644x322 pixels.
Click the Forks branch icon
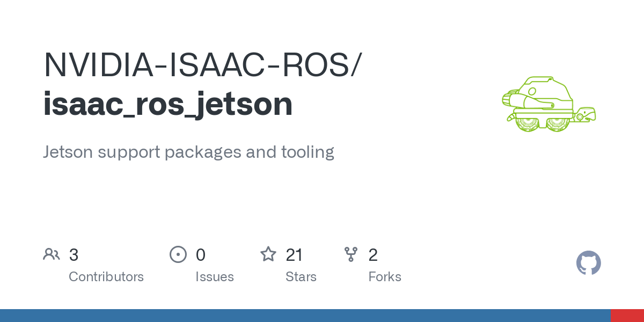351,254
